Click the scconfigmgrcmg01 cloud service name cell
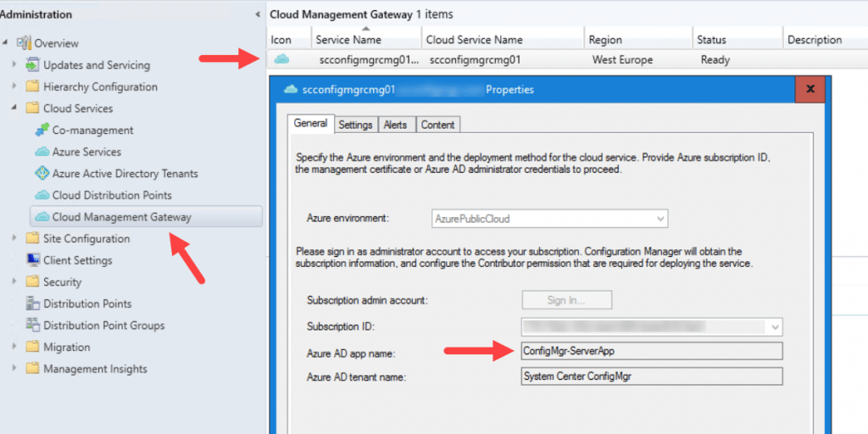 [475, 59]
